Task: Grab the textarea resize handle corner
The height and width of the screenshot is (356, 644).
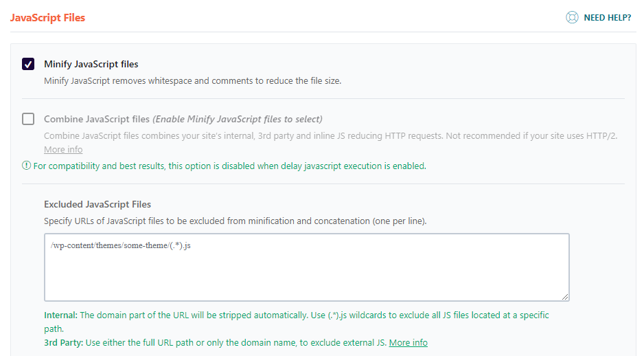Action: tap(565, 297)
